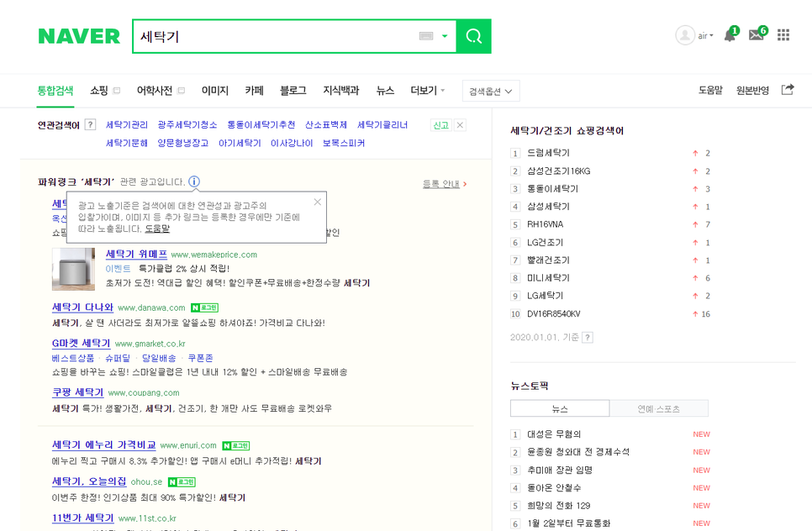
Task: Click the info icon next to 파워링크 heading
Action: pyautogui.click(x=193, y=181)
